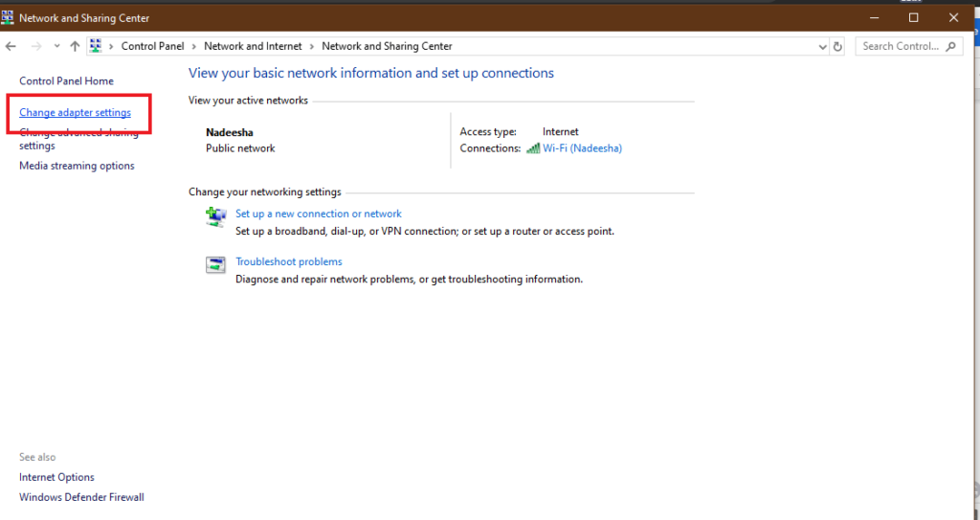Screen dimensions: 980x520
Task: Open Change adapter settings
Action: click(75, 113)
